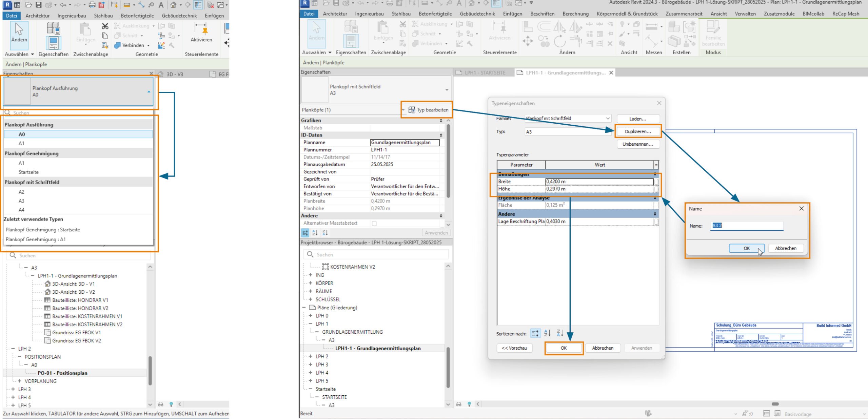The height and width of the screenshot is (419, 868).
Task: Collapse Plankopf Ausführung type selector in left window
Action: click(149, 91)
